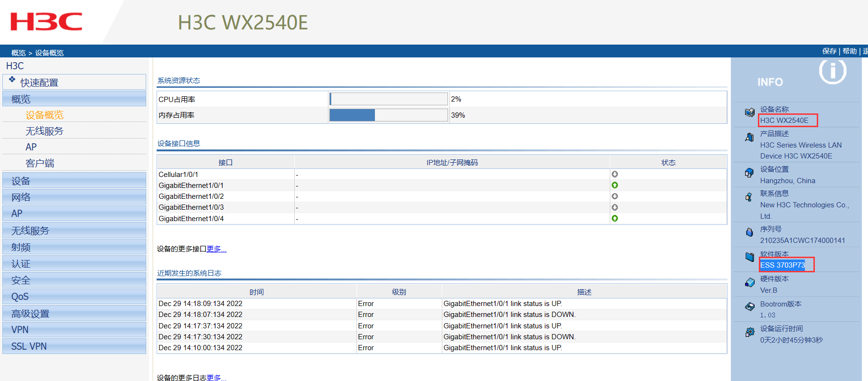Click the Bootrom version icon
The image size is (868, 381).
click(749, 307)
